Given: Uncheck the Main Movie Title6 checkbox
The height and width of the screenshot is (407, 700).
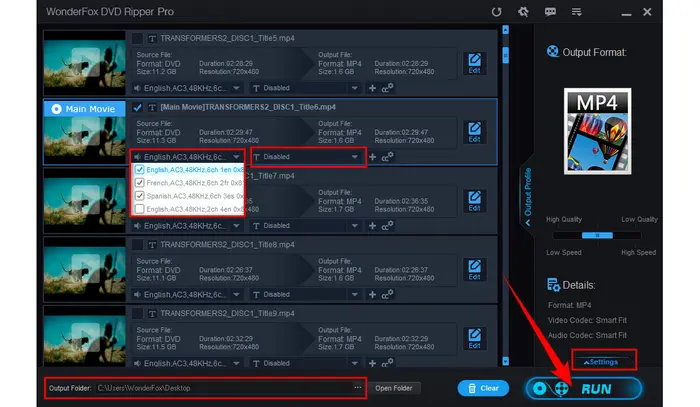Looking at the screenshot, I should click(x=138, y=107).
